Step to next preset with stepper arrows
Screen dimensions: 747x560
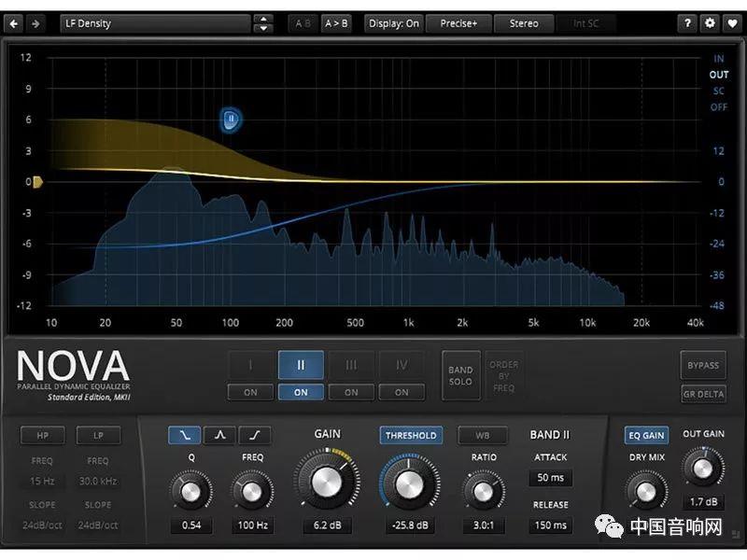tap(264, 28)
